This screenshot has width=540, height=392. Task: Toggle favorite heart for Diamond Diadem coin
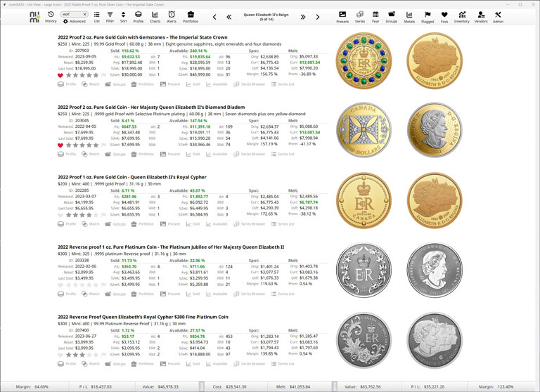pos(60,145)
